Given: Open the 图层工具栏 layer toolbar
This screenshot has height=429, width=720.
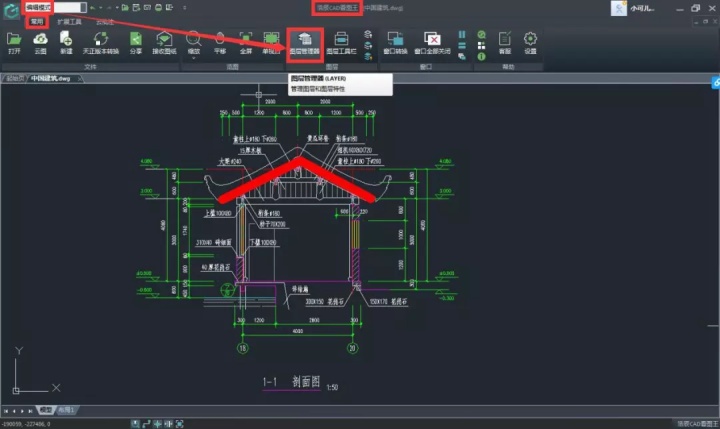Looking at the screenshot, I should (341, 44).
